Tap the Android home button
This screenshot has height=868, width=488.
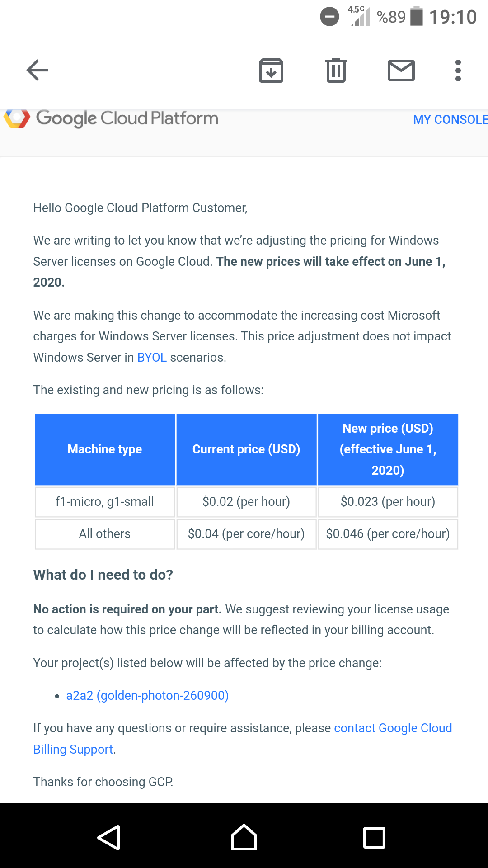click(x=244, y=837)
